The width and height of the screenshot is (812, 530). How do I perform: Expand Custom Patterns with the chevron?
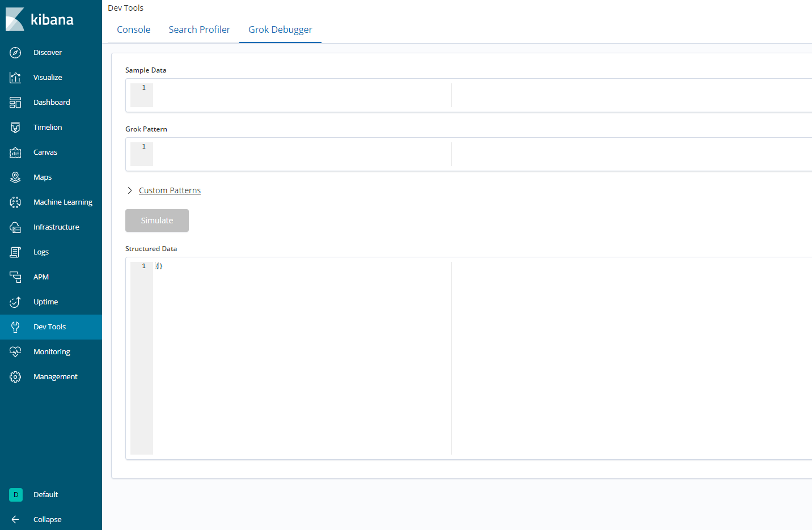130,190
